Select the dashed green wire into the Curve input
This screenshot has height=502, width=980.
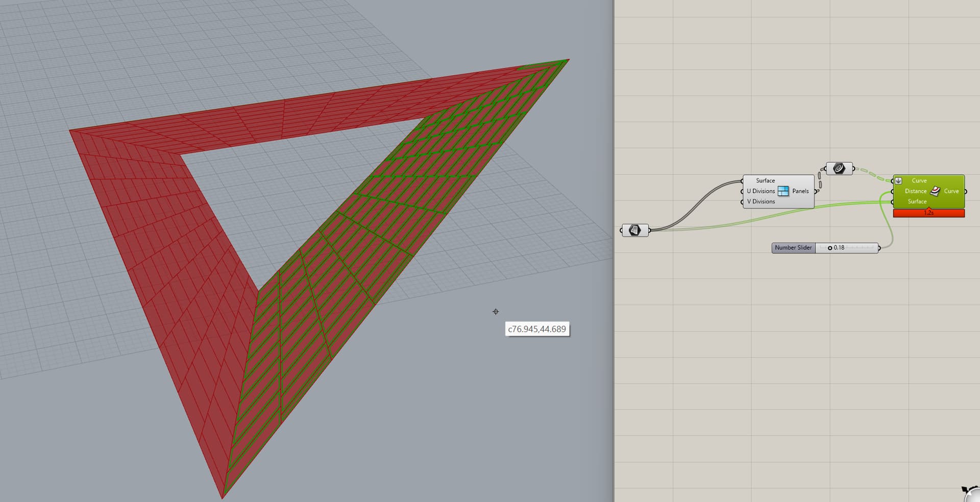tap(873, 173)
